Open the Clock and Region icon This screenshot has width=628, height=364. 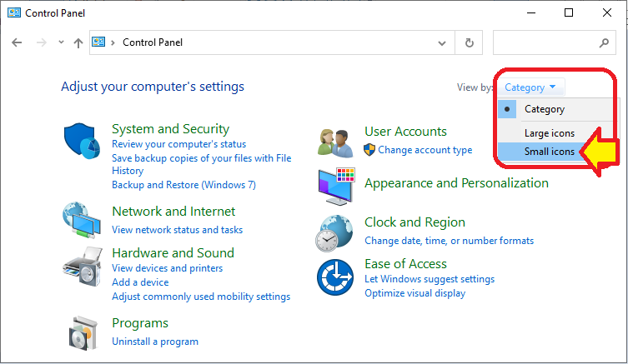(x=334, y=233)
